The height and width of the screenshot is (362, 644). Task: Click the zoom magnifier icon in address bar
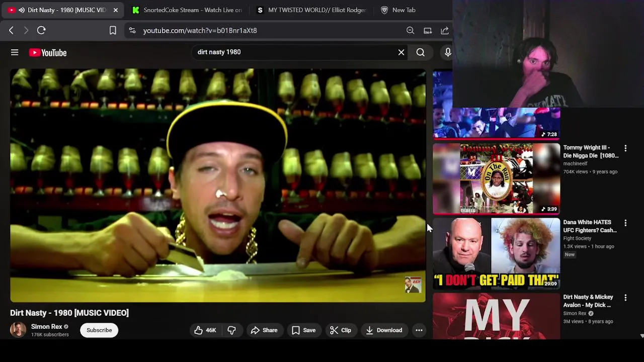pos(411,31)
